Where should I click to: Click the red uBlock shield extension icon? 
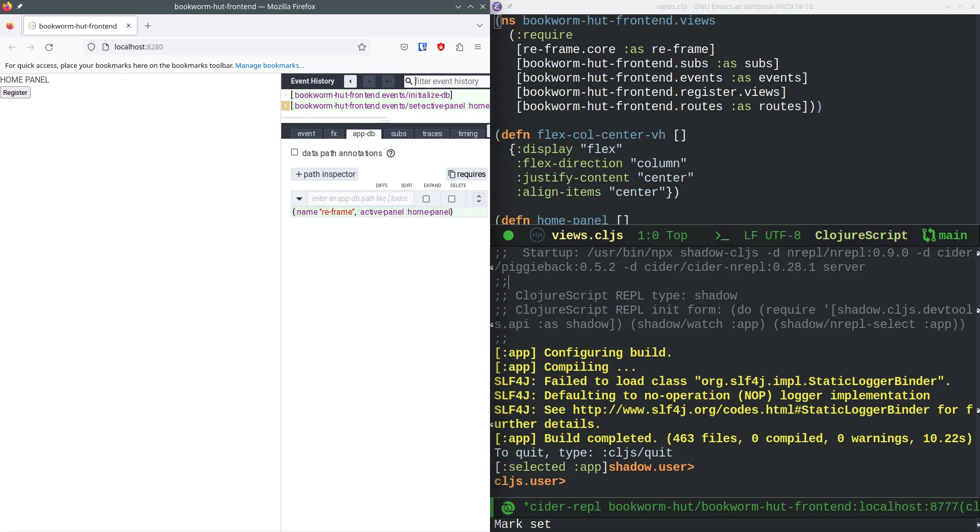(x=441, y=47)
